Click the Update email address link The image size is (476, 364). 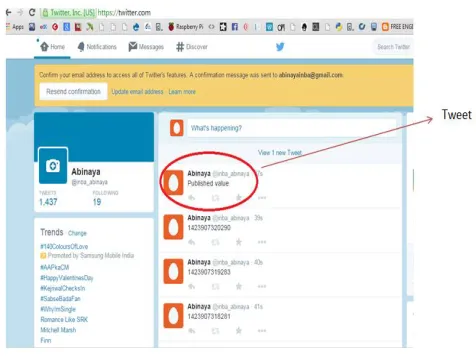[x=137, y=92]
